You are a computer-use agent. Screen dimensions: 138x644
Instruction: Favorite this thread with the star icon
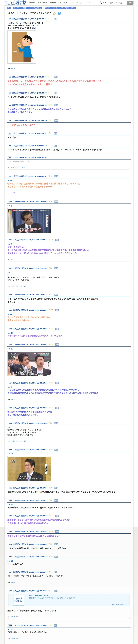(x=54, y=14)
